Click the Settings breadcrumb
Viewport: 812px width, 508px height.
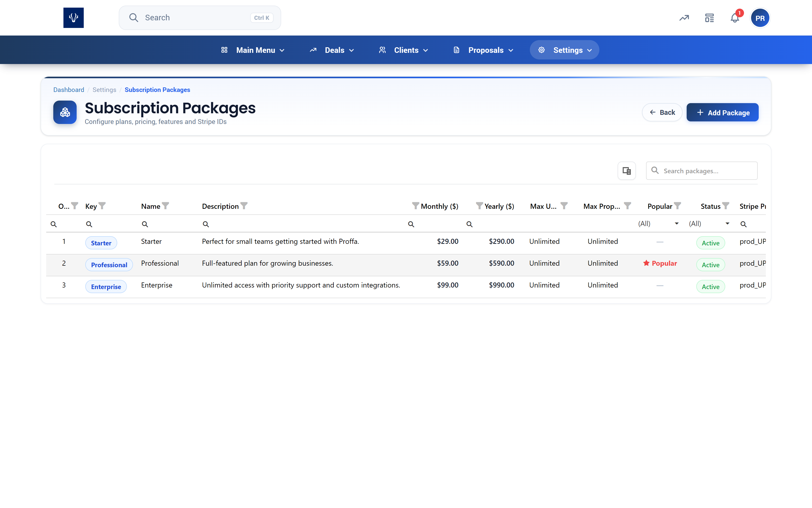pyautogui.click(x=104, y=90)
